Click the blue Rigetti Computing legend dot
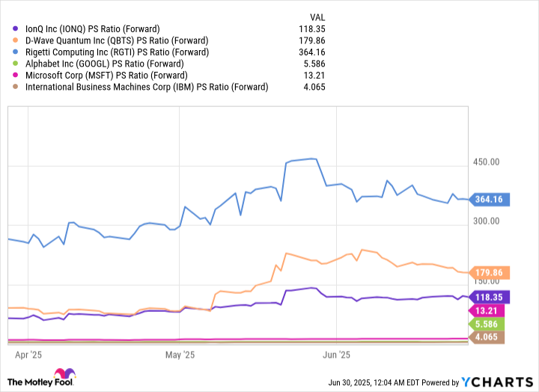The height and width of the screenshot is (392, 539). click(x=16, y=52)
